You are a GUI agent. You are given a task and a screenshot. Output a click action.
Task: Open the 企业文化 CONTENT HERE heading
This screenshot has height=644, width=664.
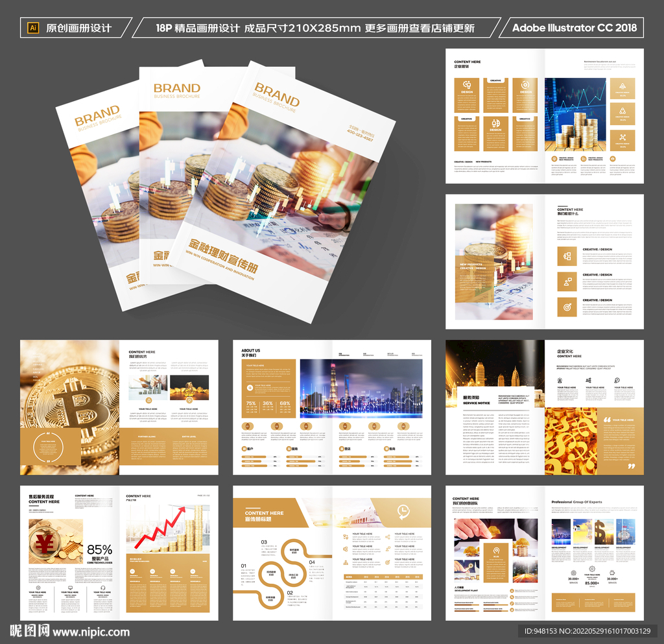click(569, 353)
